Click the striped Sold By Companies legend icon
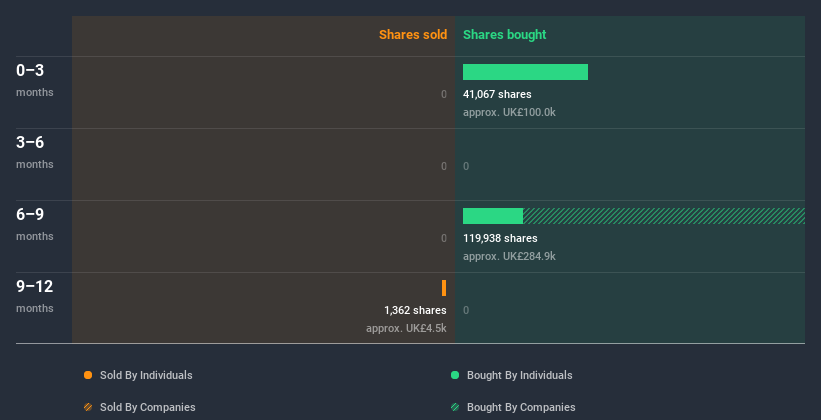 (x=88, y=407)
